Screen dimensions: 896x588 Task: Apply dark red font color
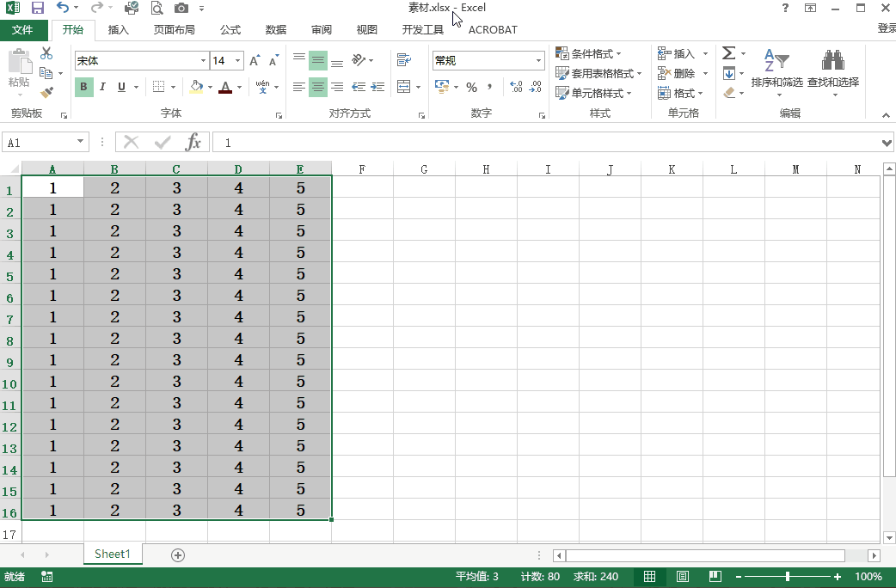[225, 87]
